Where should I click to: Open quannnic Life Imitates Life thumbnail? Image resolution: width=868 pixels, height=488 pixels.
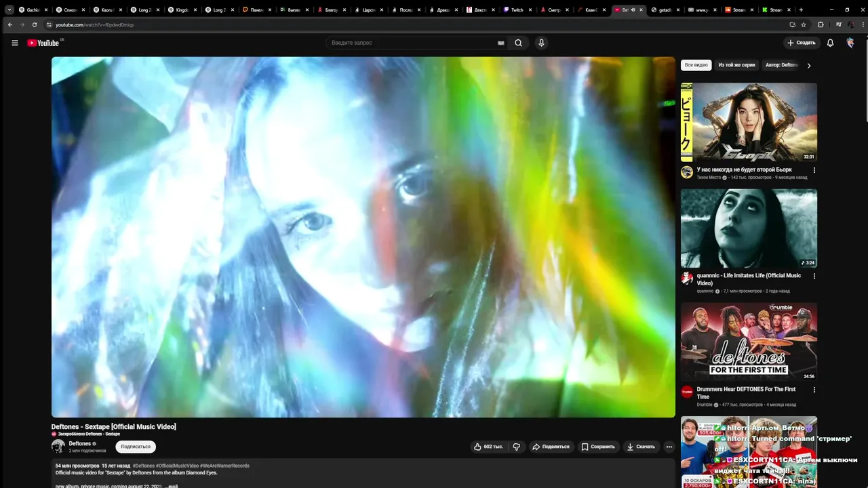[x=749, y=228]
